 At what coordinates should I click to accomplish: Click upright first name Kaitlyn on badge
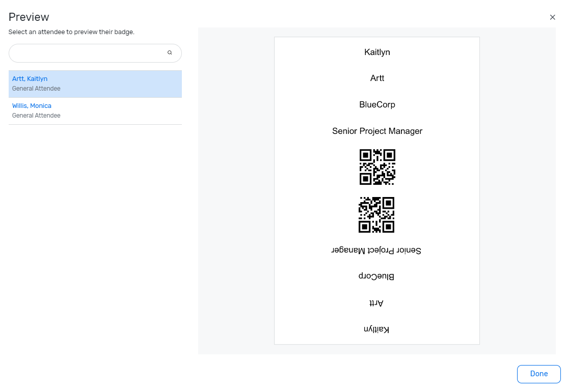coord(377,52)
